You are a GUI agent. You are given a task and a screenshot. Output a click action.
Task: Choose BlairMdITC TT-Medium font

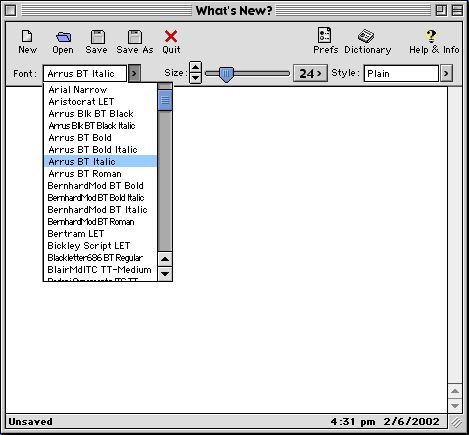100,270
